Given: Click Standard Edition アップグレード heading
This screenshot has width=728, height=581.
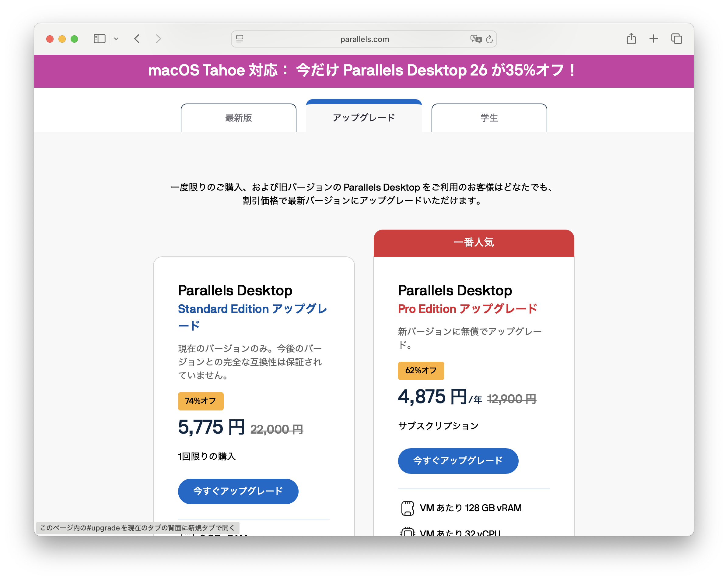Looking at the screenshot, I should 252,317.
